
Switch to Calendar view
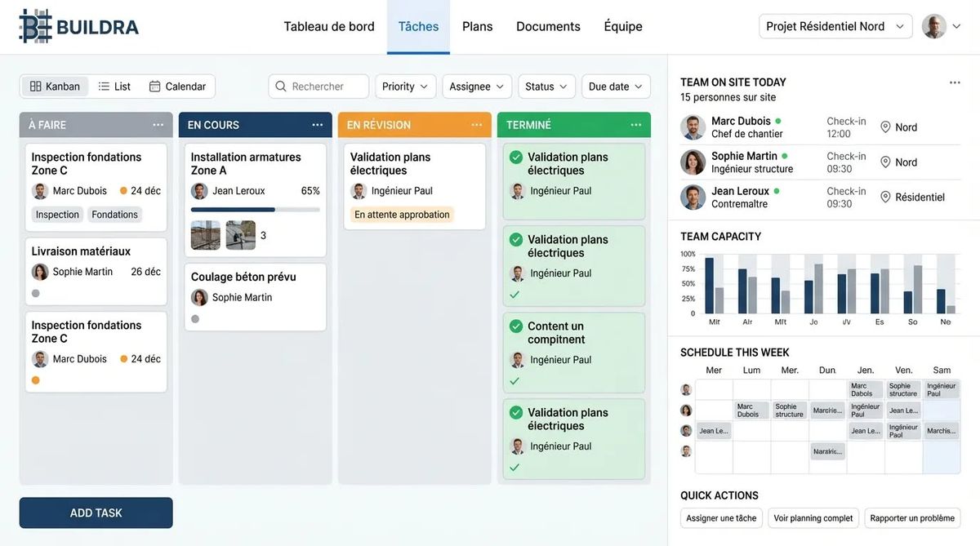click(x=177, y=87)
